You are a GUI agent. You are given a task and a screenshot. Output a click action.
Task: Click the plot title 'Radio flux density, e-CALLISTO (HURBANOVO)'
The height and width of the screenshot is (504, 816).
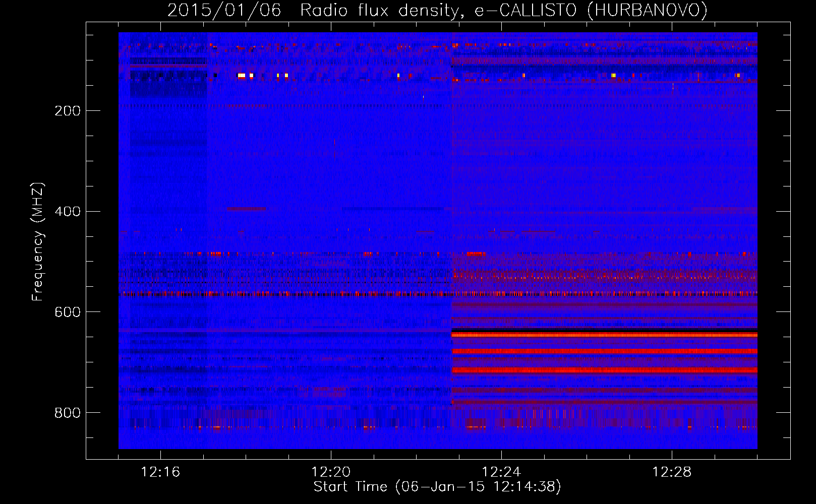click(504, 11)
